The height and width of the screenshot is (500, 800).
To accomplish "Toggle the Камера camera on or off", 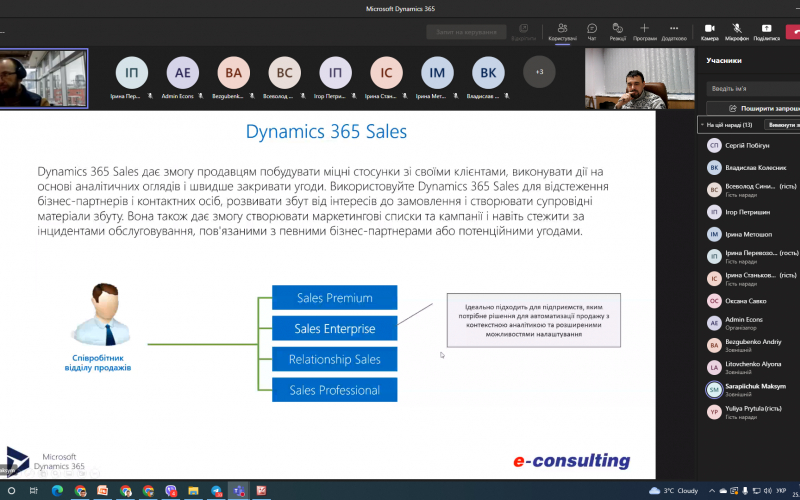I will click(x=710, y=32).
